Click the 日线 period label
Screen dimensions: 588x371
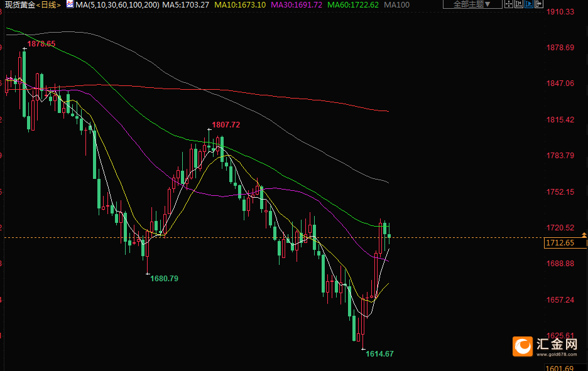point(48,5)
